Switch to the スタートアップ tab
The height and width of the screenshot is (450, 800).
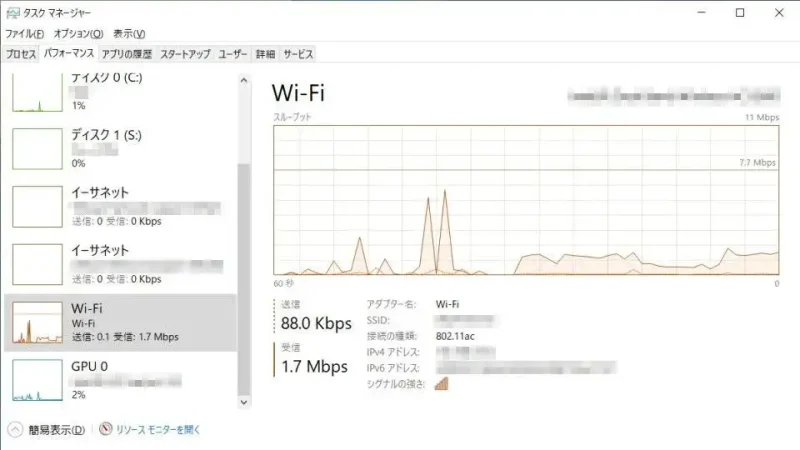coord(185,54)
